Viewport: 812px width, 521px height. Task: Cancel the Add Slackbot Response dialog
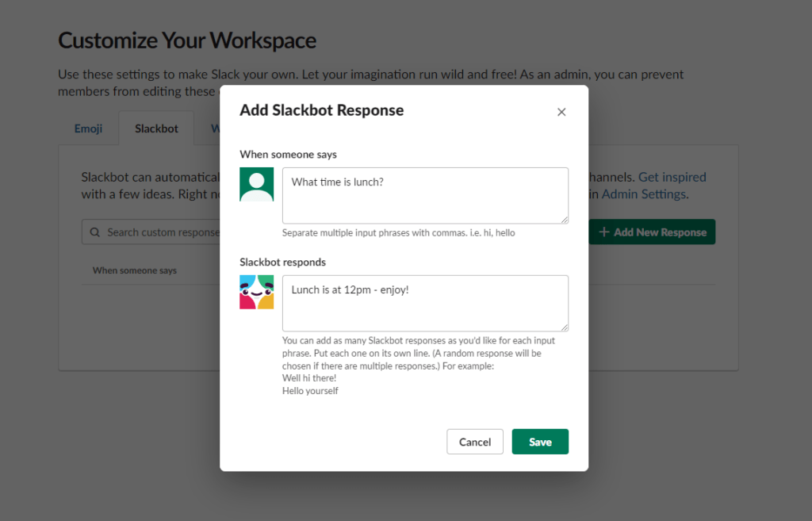(475, 442)
